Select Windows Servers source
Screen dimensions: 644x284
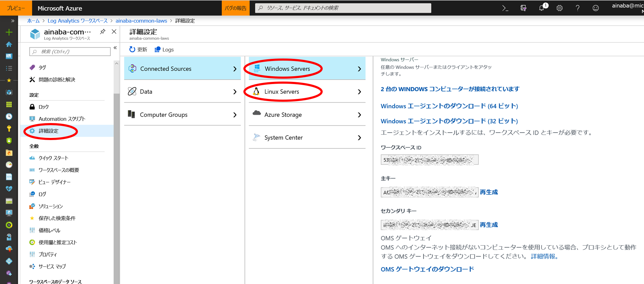[307, 68]
